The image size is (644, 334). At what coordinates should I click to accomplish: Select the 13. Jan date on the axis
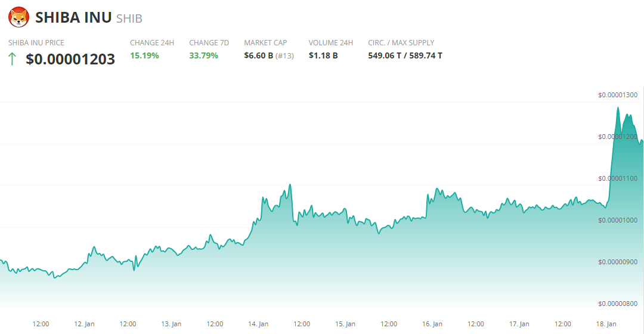point(172,324)
